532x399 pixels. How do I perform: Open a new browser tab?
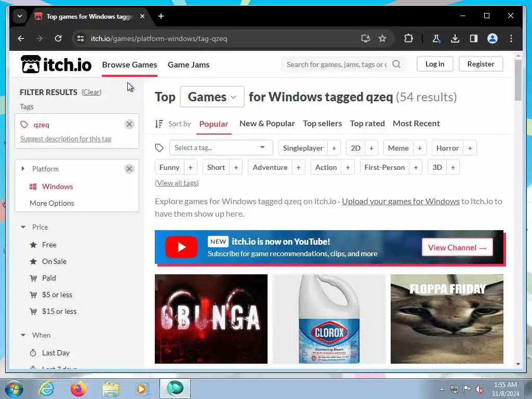pos(161,16)
